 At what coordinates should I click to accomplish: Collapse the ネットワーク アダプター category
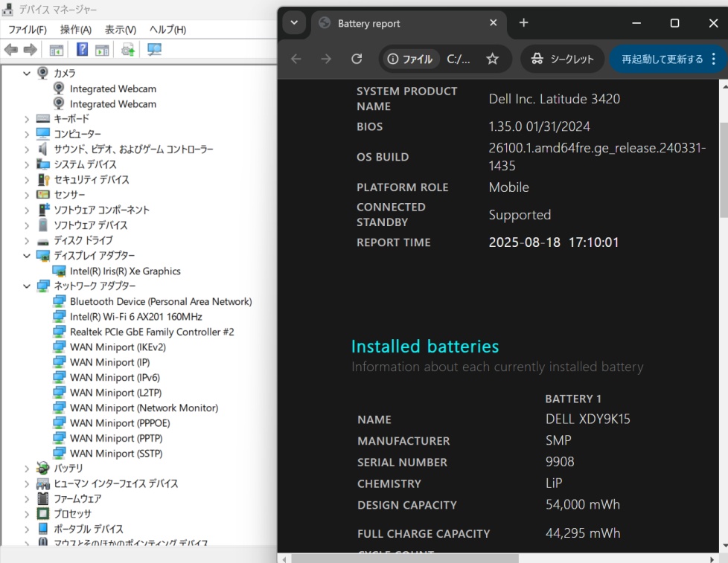click(x=27, y=286)
